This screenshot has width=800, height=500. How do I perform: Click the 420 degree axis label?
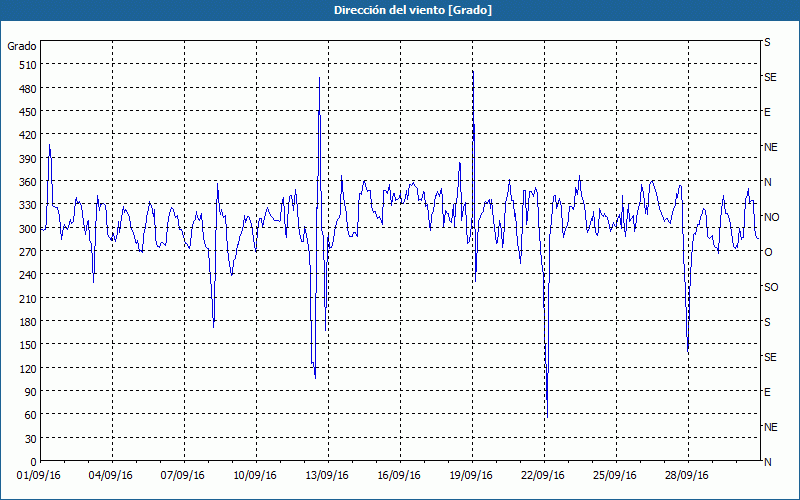(28, 135)
